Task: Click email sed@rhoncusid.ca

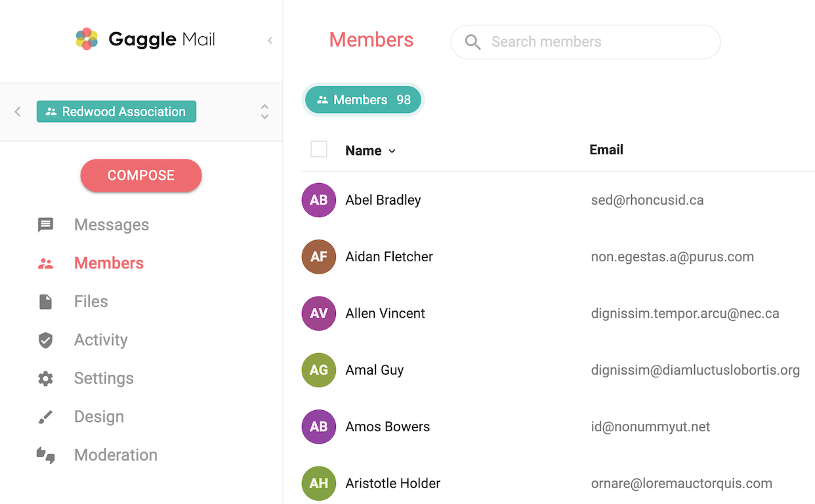Action: pyautogui.click(x=647, y=200)
